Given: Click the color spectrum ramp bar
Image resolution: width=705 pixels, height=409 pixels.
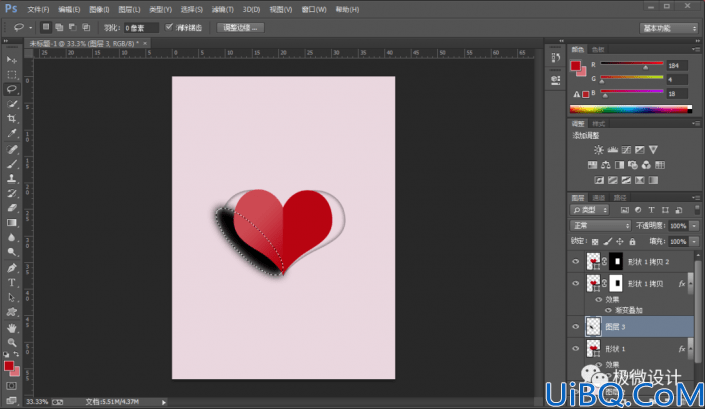Looking at the screenshot, I should (631, 109).
